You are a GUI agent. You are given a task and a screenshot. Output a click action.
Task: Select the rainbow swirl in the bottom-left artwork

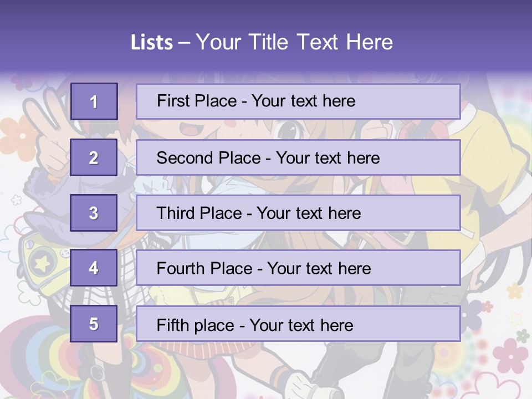(x=33, y=355)
